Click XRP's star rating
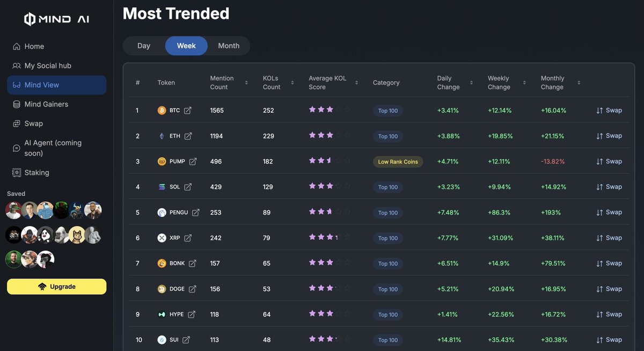This screenshot has height=351, width=644. pyautogui.click(x=330, y=237)
